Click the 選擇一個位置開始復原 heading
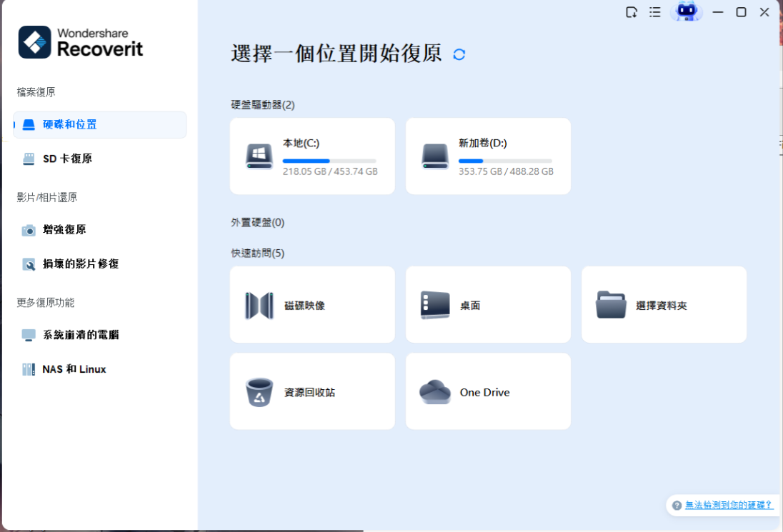The image size is (783, 532). (336, 54)
